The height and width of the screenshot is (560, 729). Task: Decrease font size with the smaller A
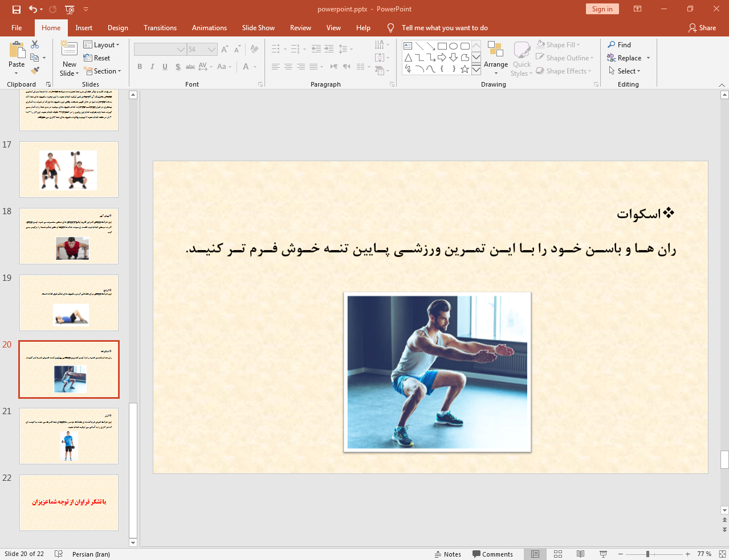point(237,50)
